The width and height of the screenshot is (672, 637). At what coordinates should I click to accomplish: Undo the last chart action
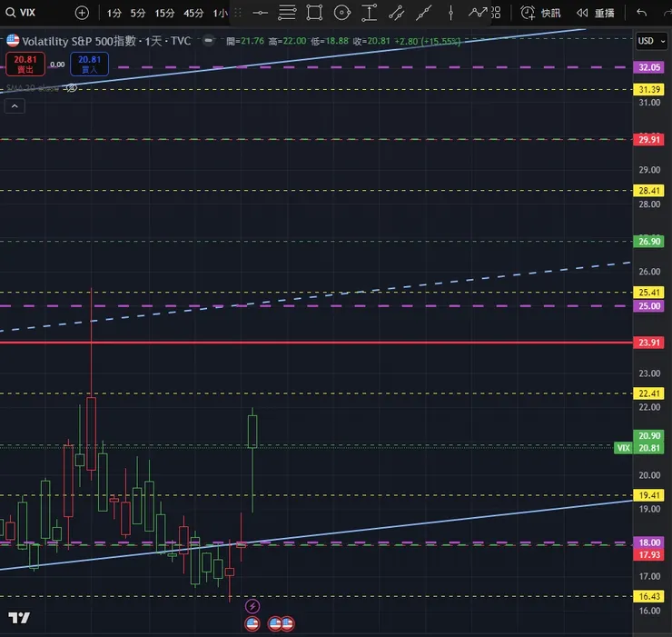tap(641, 13)
